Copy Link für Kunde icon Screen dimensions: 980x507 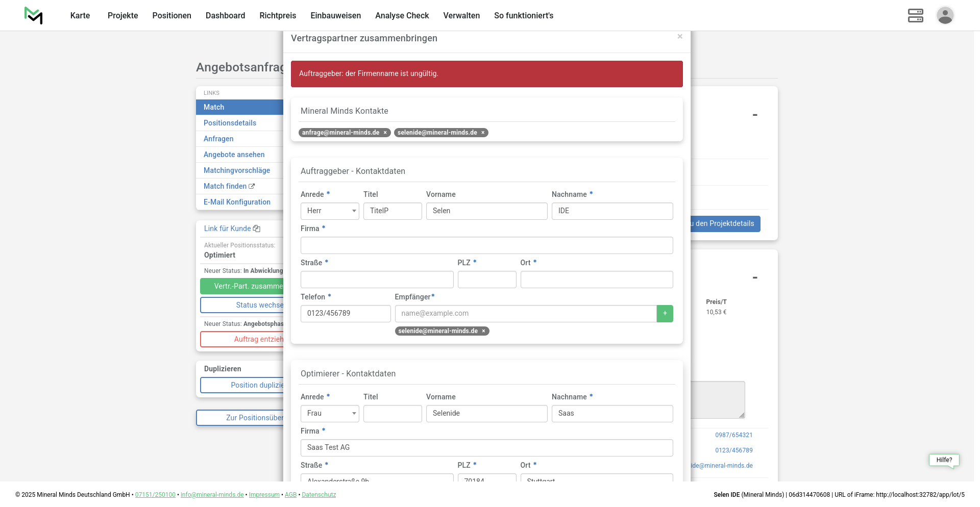pos(257,229)
